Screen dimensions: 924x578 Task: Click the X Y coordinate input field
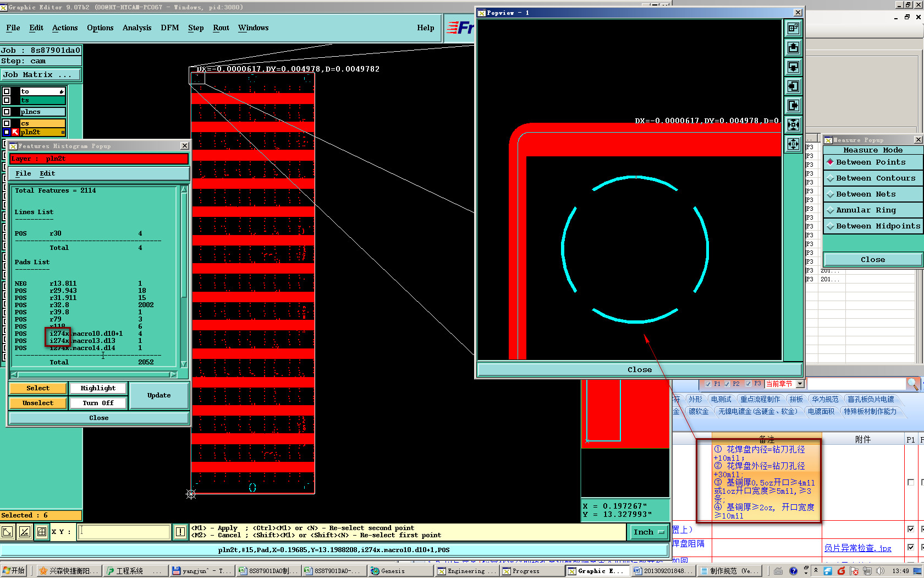124,532
